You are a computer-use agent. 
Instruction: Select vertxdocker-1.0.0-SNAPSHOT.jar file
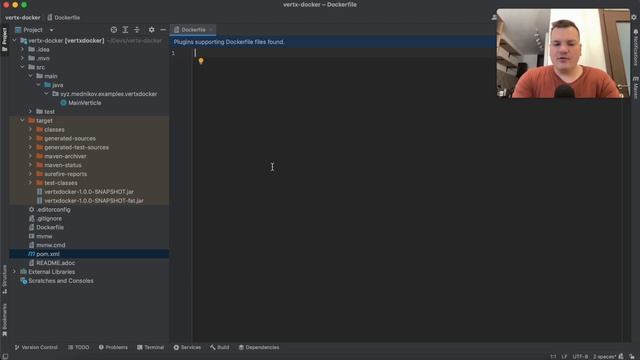tap(89, 192)
